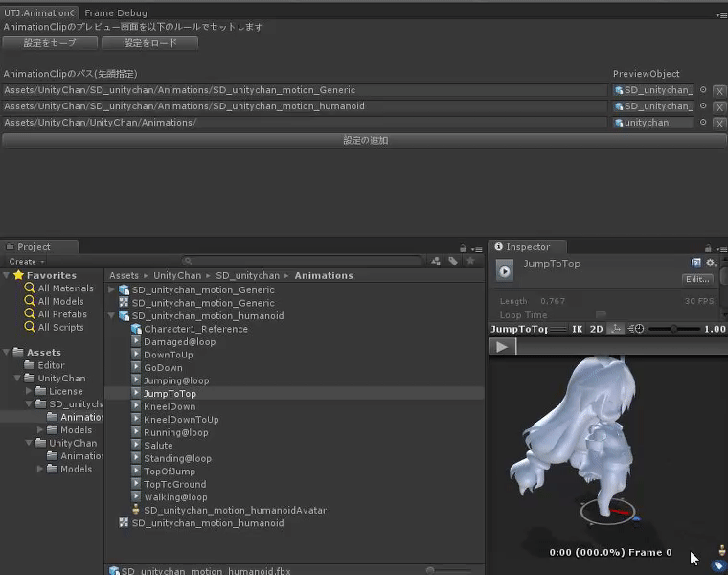This screenshot has height=575, width=728.
Task: Toggle IK in the preview toolbar
Action: point(577,329)
